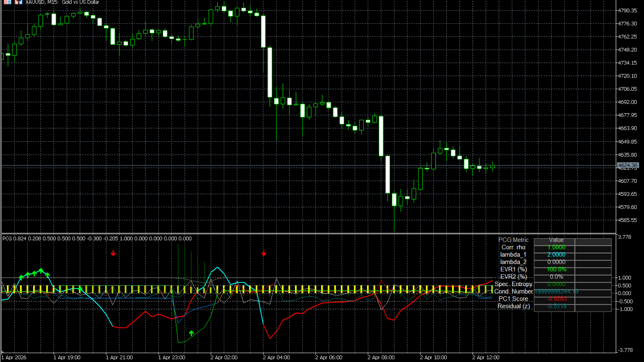Select the red down arrow signal near 21:00
Screen dimensions: 644x362
(113, 254)
